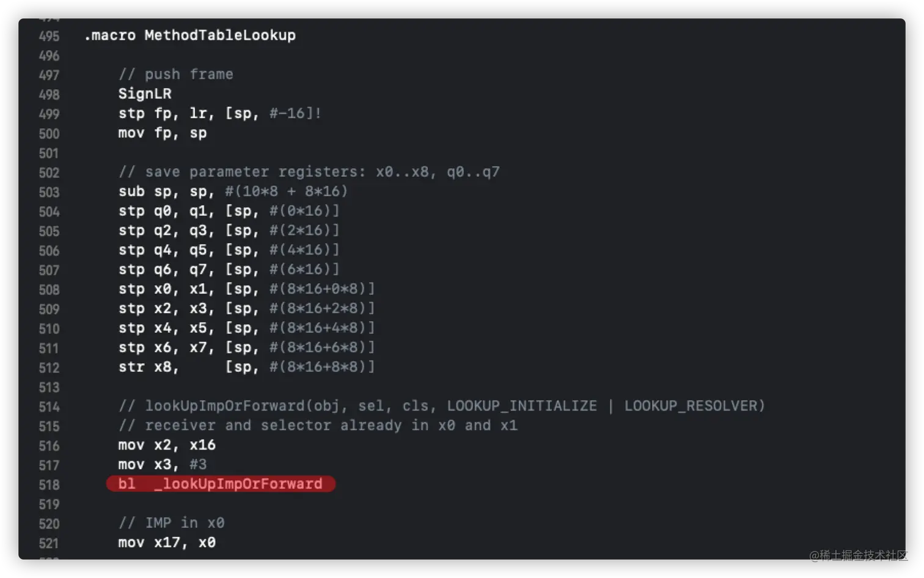Viewport: 924px width, 578px height.
Task: Click the 'sub sp, sp' instruction line
Action: (233, 191)
